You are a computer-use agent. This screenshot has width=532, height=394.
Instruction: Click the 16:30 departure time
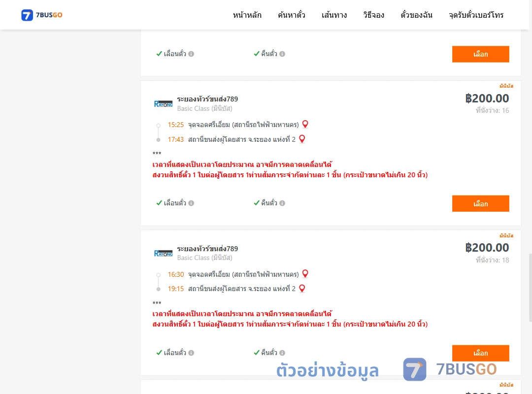point(176,274)
